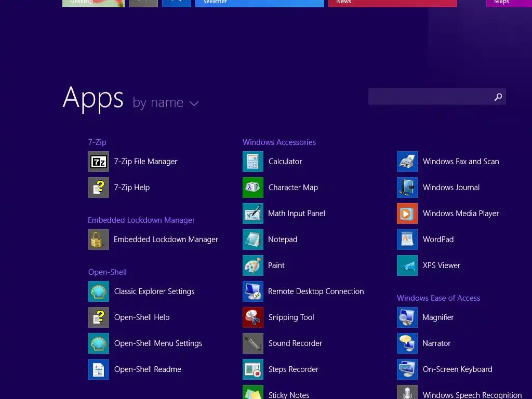This screenshot has width=532, height=399.
Task: Click the 'Steps Recorder' label
Action: (x=293, y=369)
